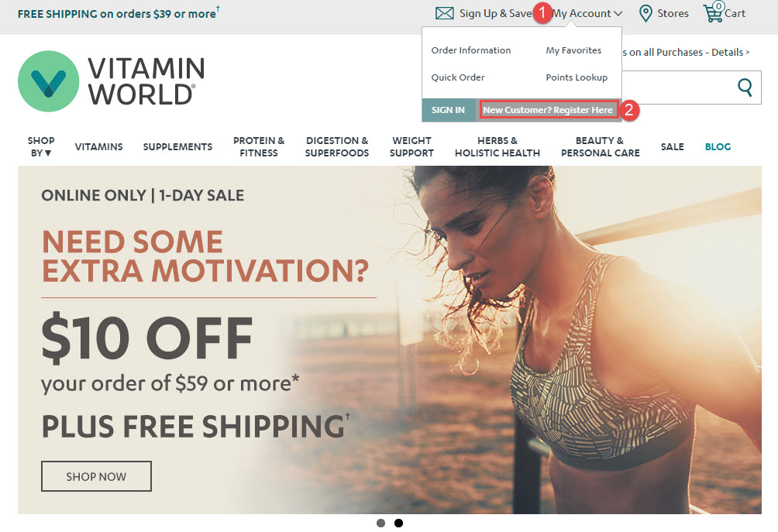The image size is (778, 532).
Task: Go to the Blog navigation link
Action: 718,147
